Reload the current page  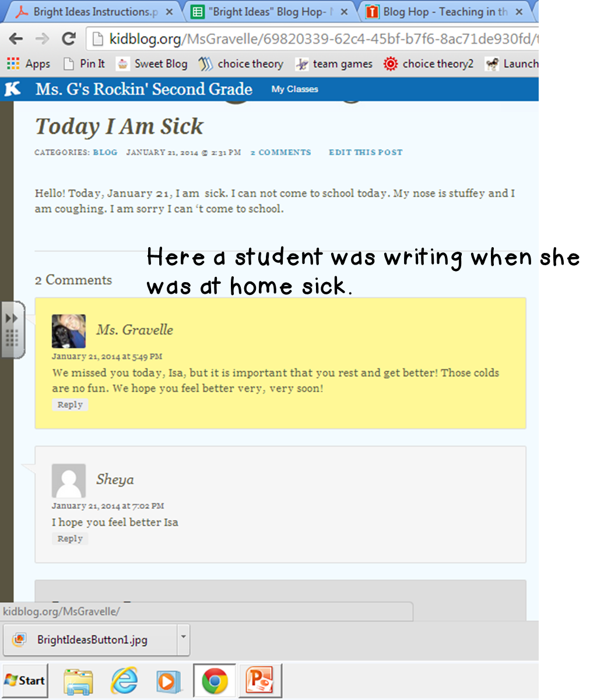point(68,38)
